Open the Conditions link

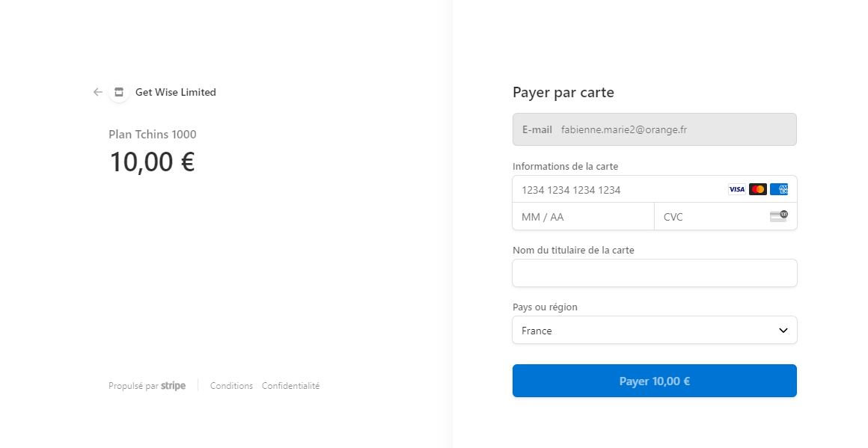(231, 386)
